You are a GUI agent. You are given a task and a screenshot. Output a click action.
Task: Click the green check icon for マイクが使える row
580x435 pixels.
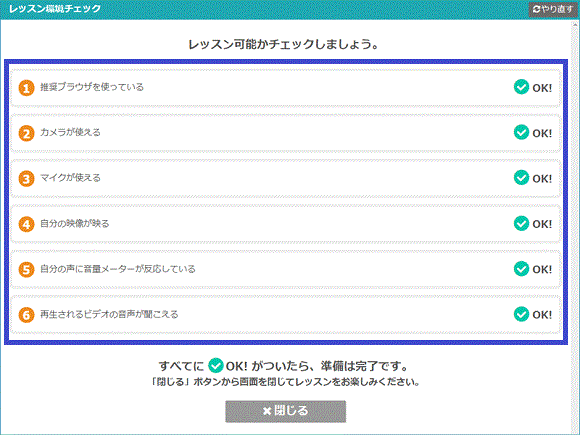tap(521, 178)
